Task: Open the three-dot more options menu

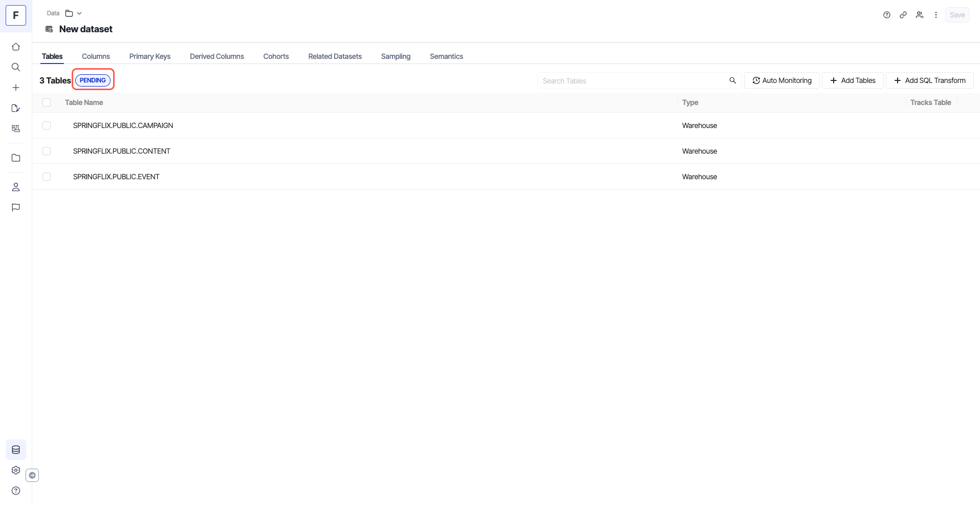Action: coord(936,15)
